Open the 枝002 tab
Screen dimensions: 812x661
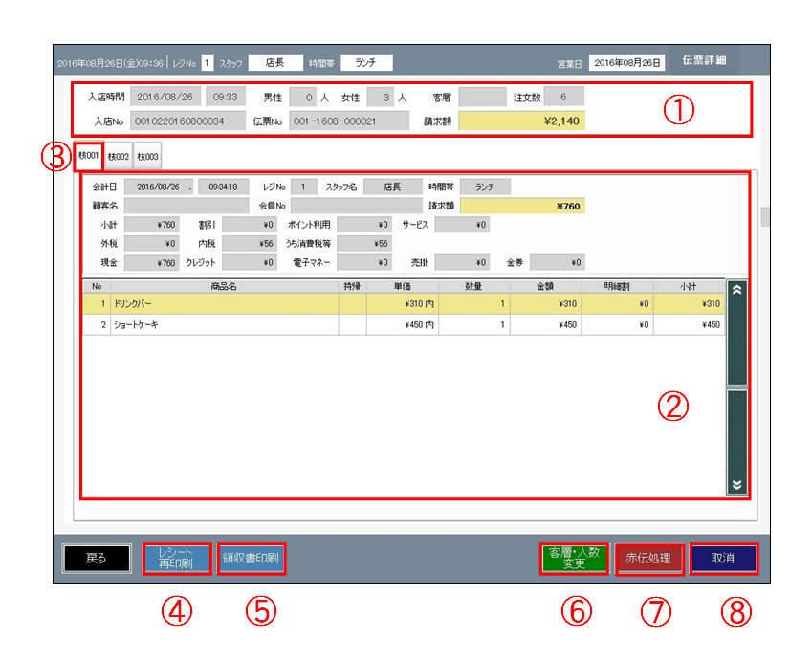119,156
